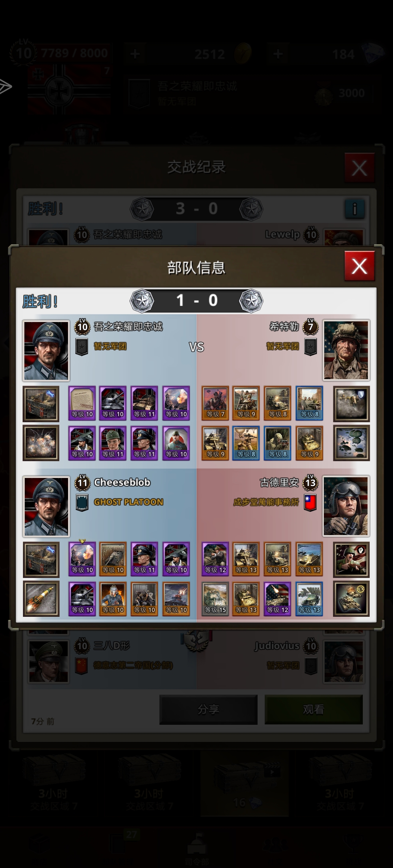Select the desert balloon card 等级 8

[x=246, y=443]
